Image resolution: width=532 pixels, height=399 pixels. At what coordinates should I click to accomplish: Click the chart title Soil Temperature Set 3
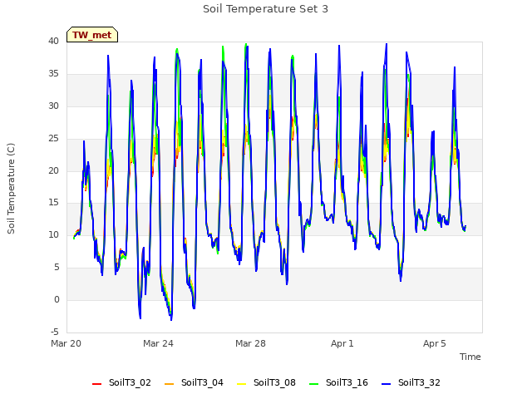[266, 9]
